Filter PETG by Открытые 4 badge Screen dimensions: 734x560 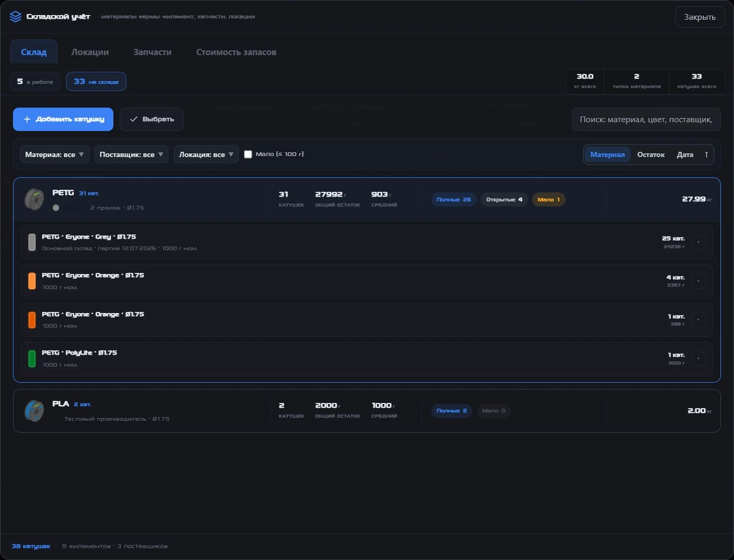point(504,200)
